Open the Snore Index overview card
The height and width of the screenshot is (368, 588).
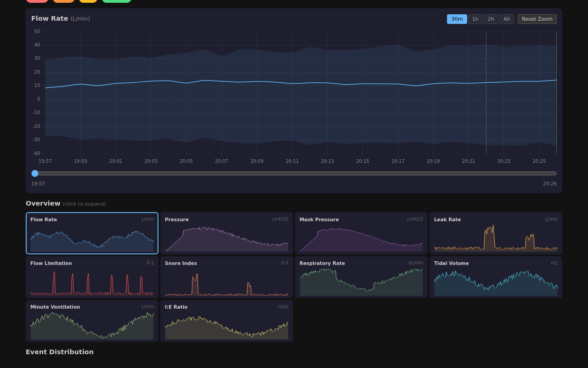[226, 277]
